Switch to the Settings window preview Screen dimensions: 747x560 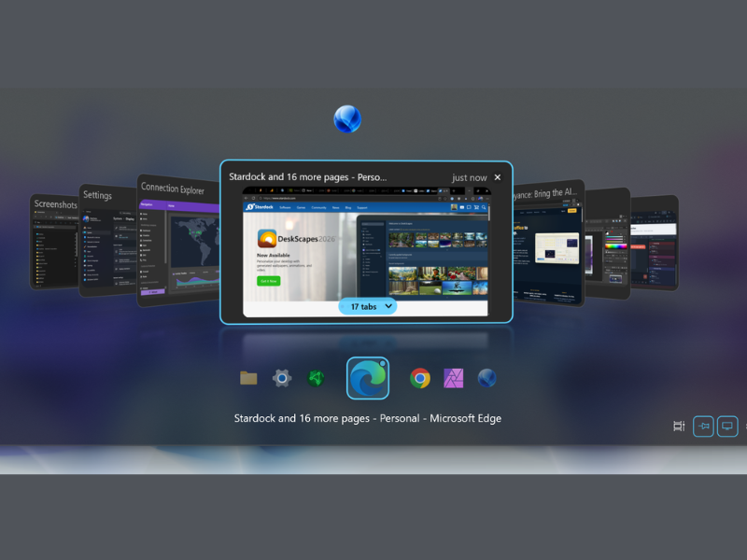coord(108,241)
